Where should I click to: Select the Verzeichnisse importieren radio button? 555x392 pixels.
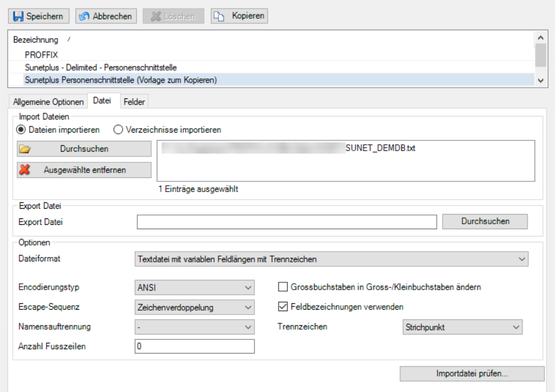click(118, 130)
